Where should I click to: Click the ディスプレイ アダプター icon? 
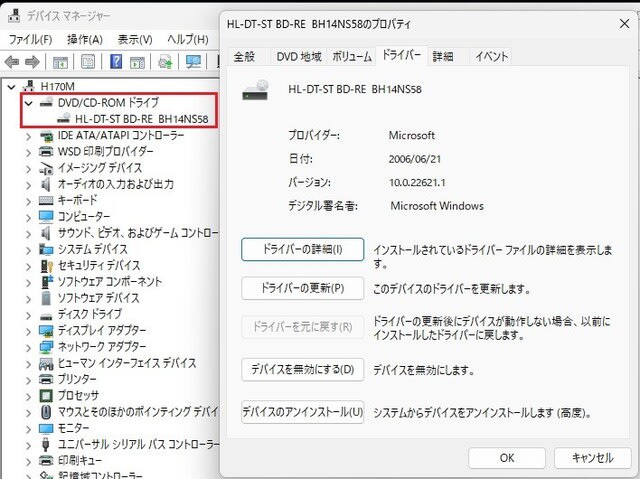click(x=46, y=330)
